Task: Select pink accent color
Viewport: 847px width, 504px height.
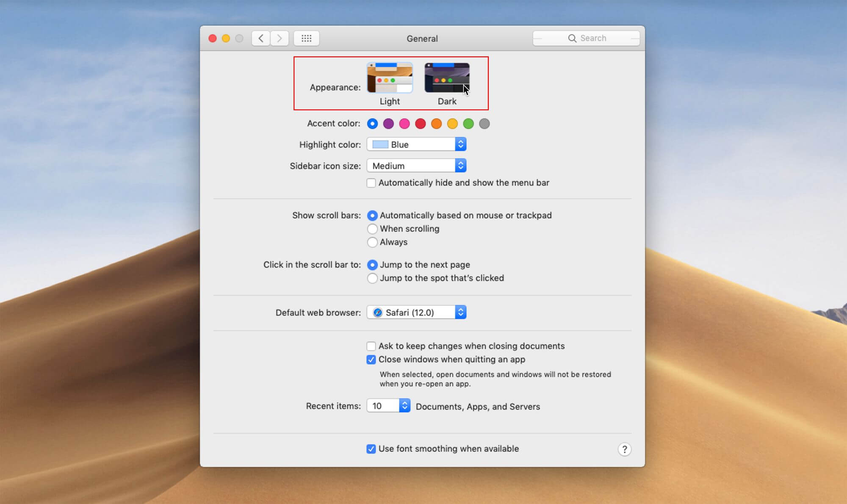Action: [405, 124]
